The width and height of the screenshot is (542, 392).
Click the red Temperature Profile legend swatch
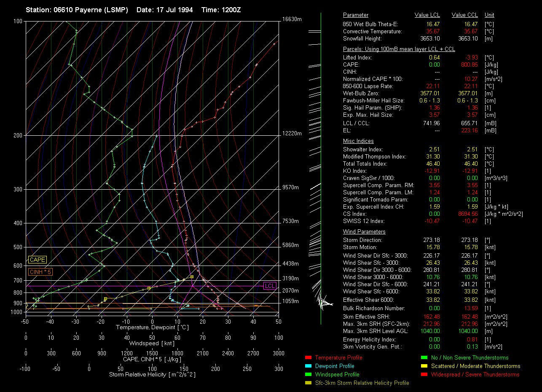point(307,358)
